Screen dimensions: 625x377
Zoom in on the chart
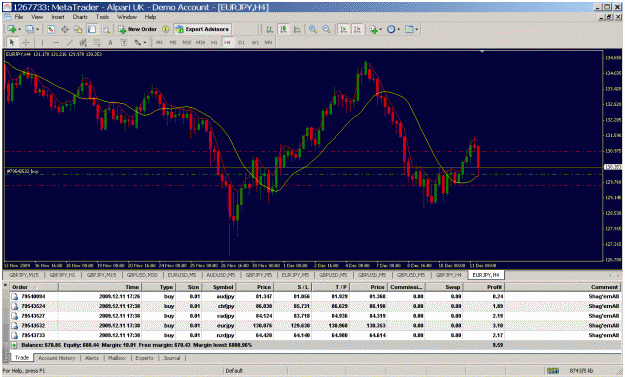[313, 29]
